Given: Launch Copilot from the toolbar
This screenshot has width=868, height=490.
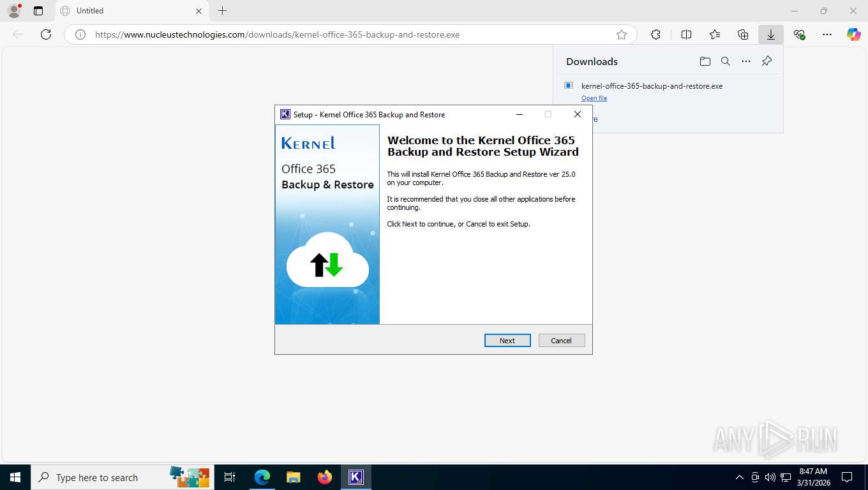Looking at the screenshot, I should click(854, 34).
